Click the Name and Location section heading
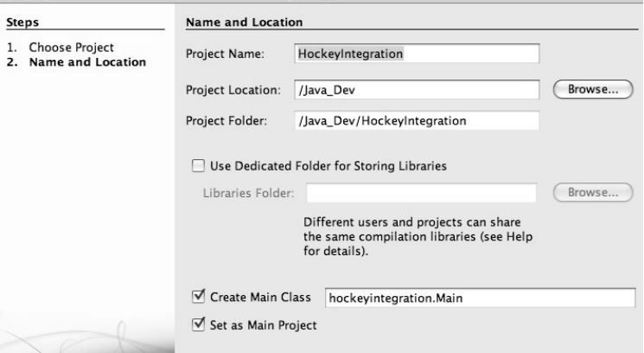This screenshot has height=353, width=644. [245, 22]
